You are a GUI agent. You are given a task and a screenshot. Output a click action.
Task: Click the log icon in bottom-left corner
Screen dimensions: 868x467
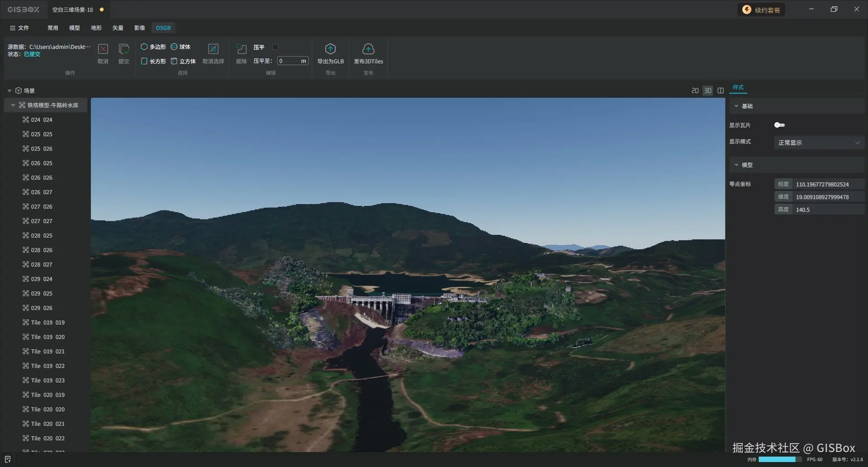click(8, 459)
